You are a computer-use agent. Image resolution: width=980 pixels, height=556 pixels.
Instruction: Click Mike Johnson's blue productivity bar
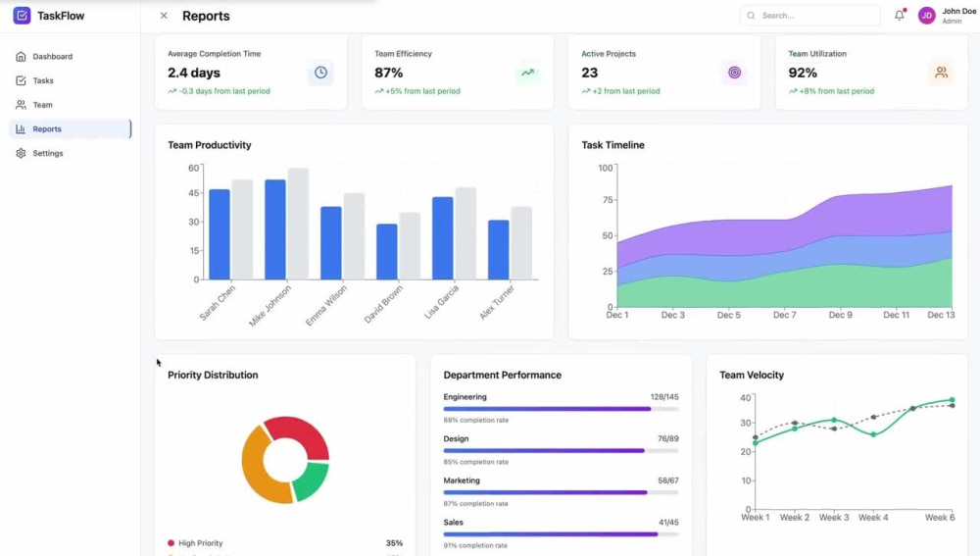click(275, 229)
